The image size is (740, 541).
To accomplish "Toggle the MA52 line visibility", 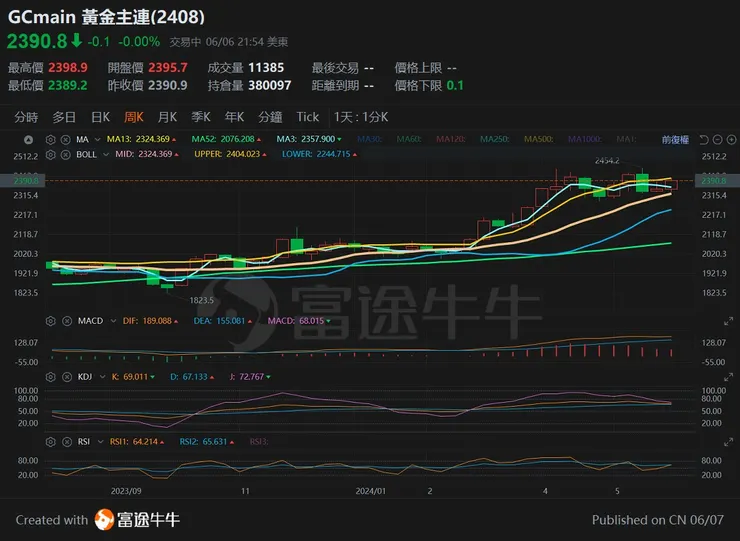I will tap(227, 139).
